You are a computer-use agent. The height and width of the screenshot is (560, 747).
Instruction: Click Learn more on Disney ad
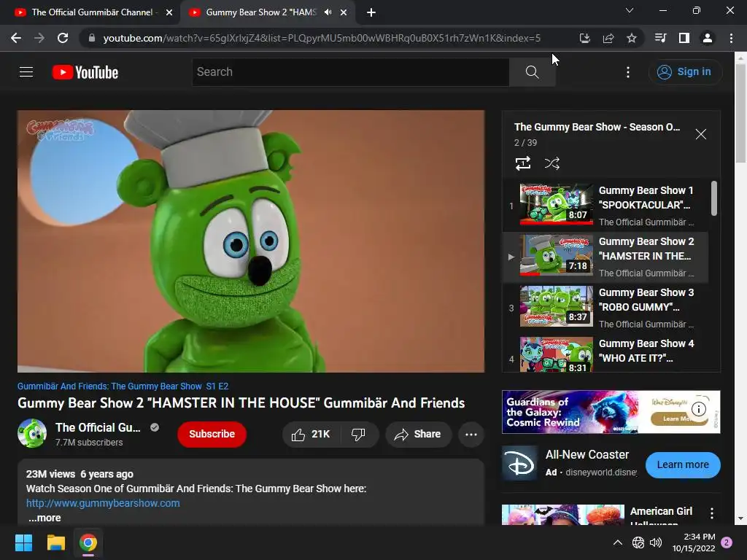point(683,464)
